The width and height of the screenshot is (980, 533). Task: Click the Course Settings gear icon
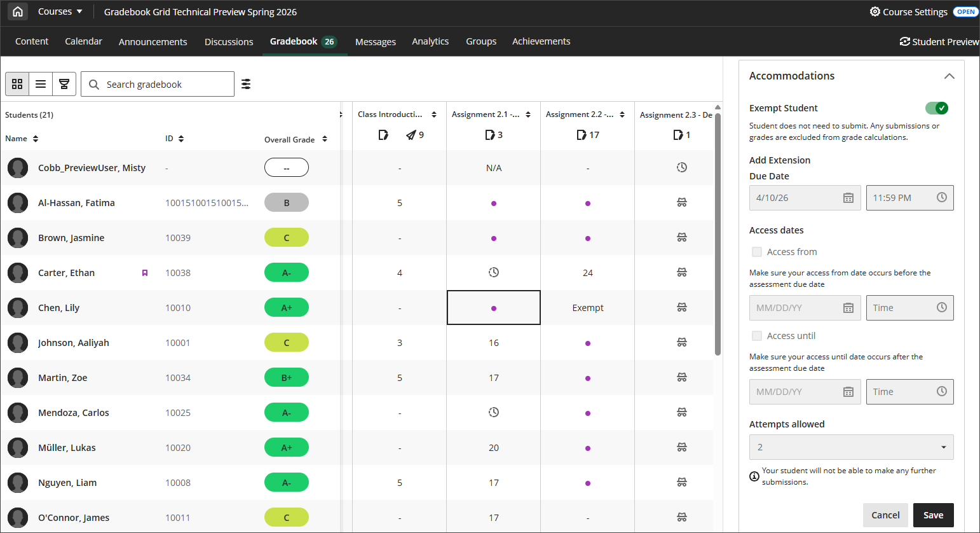pyautogui.click(x=875, y=11)
